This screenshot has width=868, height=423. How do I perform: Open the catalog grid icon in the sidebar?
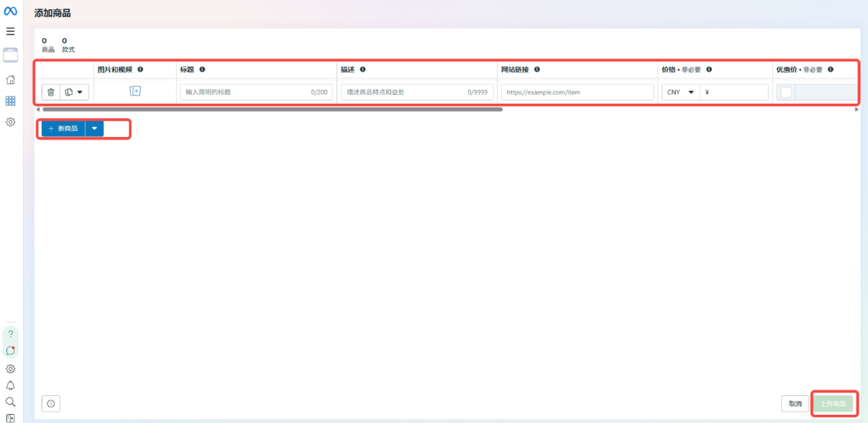coord(10,100)
